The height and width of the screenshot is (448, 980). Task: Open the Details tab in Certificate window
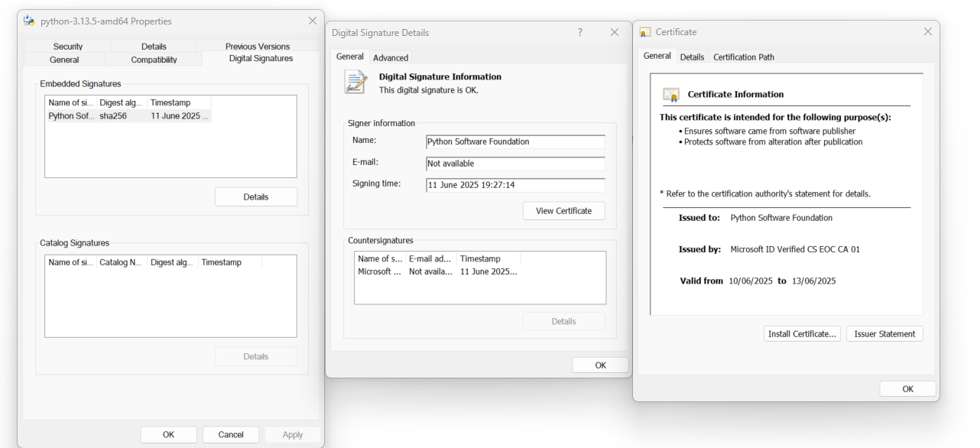pyautogui.click(x=692, y=57)
